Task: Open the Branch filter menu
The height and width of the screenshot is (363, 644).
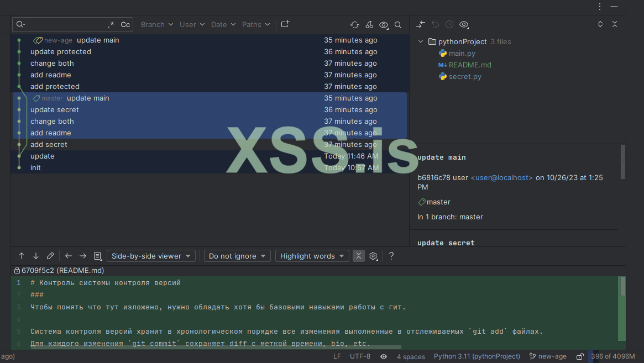Action: point(156,24)
